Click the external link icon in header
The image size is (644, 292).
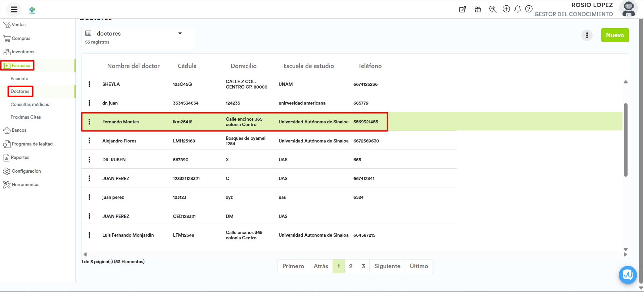462,9
